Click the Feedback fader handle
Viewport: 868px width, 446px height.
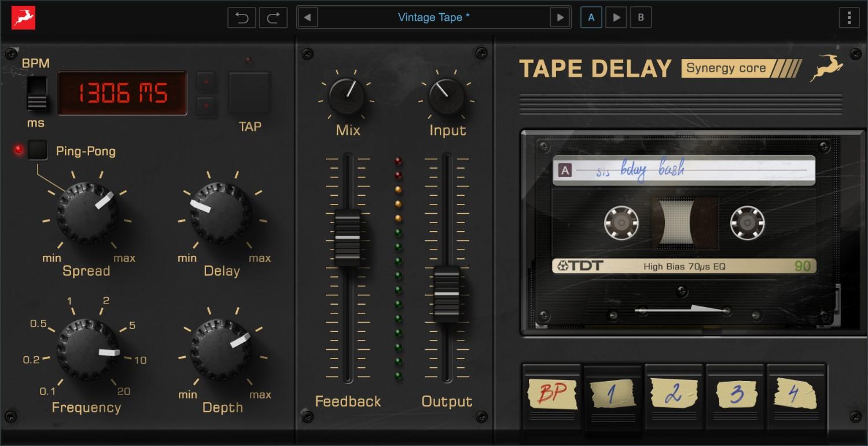tap(347, 237)
